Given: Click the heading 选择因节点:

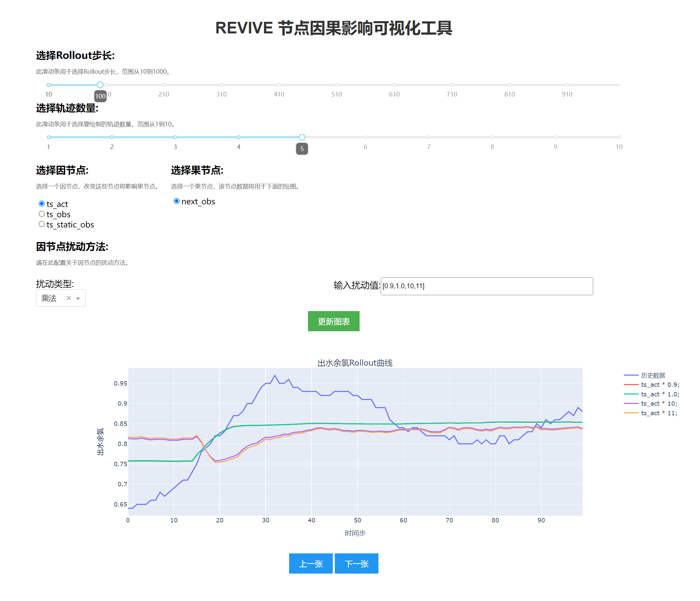Looking at the screenshot, I should [62, 170].
